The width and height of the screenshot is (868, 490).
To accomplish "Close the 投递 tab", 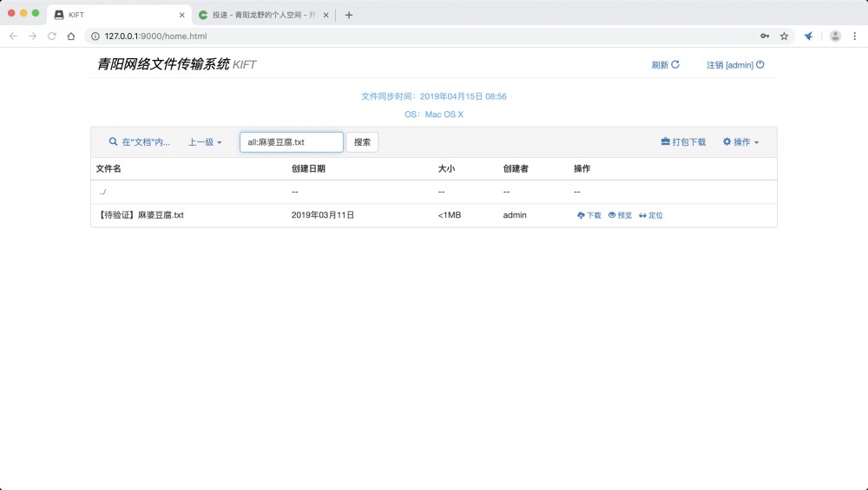I will pos(326,15).
